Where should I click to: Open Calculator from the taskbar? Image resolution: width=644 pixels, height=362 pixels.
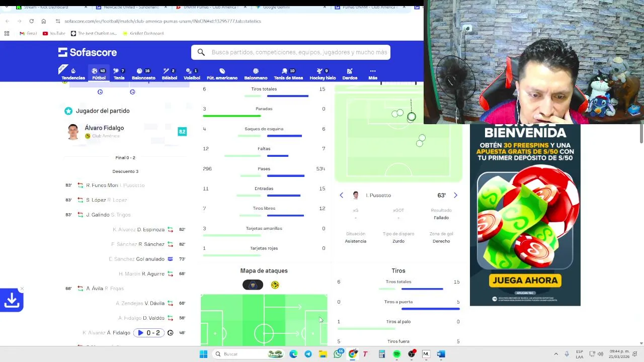382,354
